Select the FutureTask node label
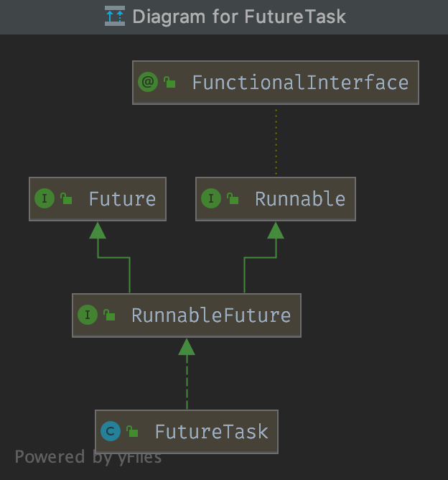Screen dimensions: 448x480 (x=211, y=432)
